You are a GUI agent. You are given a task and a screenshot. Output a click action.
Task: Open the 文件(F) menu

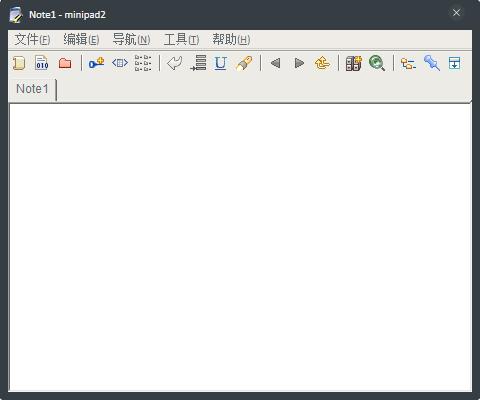[x=32, y=40]
